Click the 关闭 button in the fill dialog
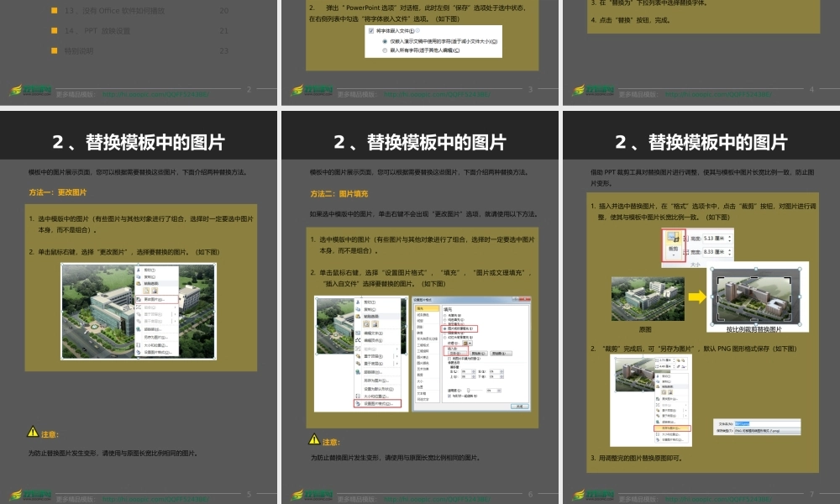 520,407
